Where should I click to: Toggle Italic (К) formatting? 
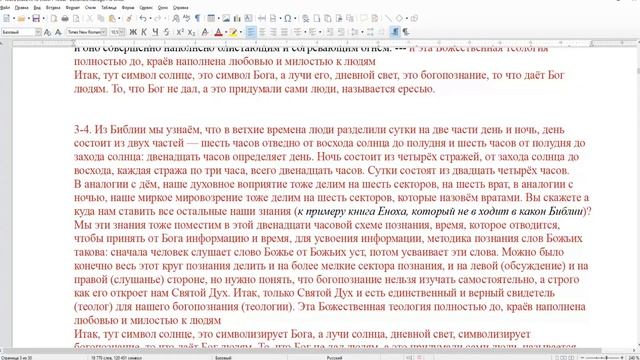[144, 32]
